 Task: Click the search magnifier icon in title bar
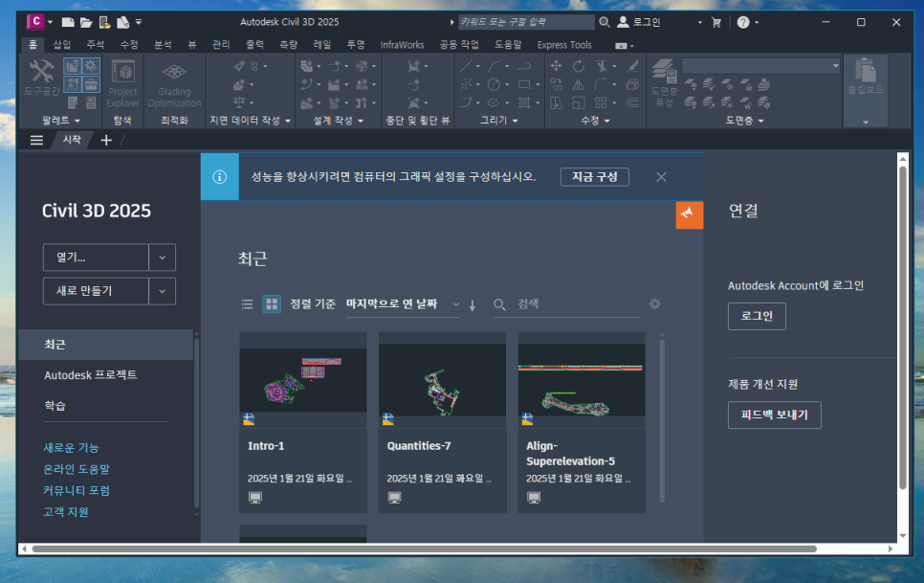605,22
